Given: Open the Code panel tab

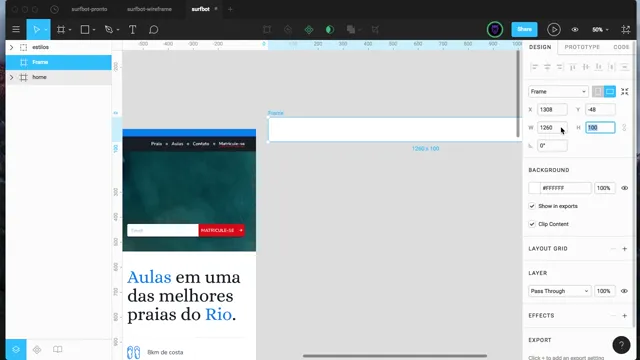Looking at the screenshot, I should [x=621, y=47].
